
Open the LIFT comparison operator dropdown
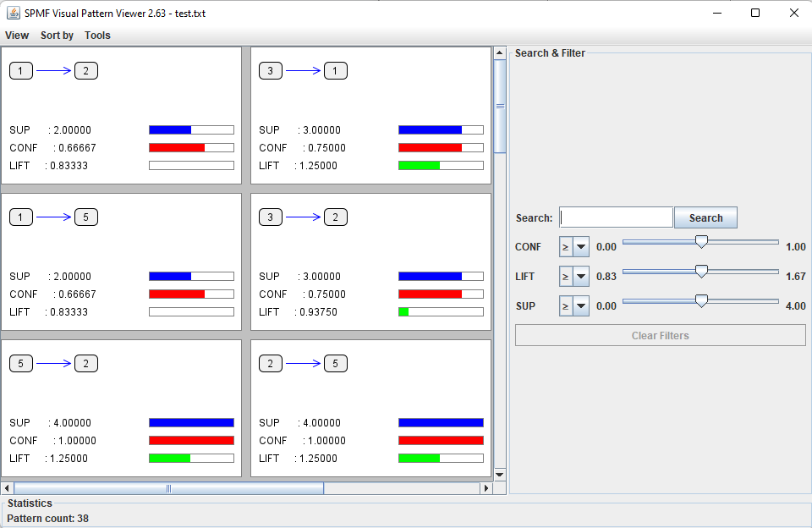tap(574, 276)
